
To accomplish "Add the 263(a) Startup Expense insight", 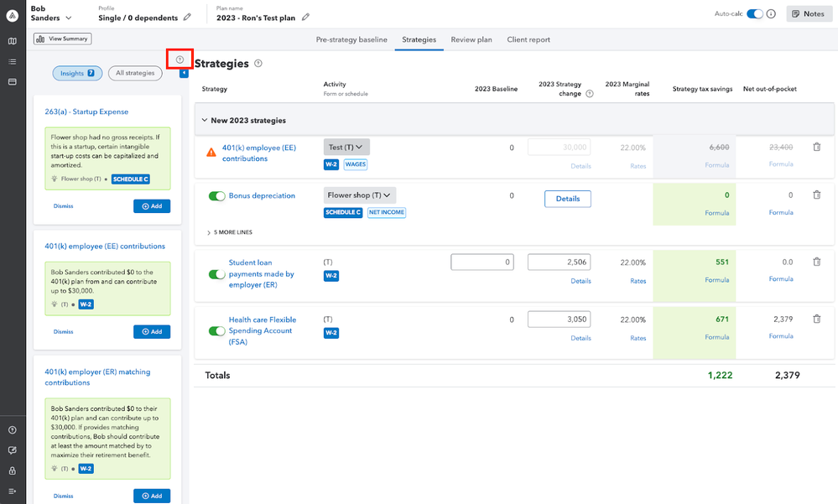I will click(151, 205).
